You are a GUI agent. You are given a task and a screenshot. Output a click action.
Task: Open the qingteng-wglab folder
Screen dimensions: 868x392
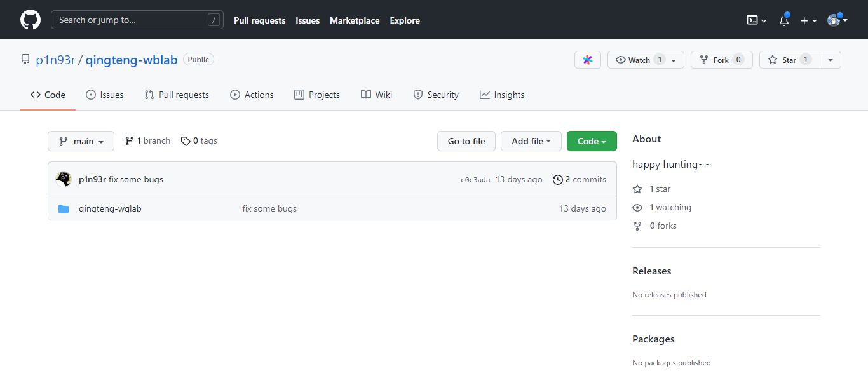[x=110, y=208]
